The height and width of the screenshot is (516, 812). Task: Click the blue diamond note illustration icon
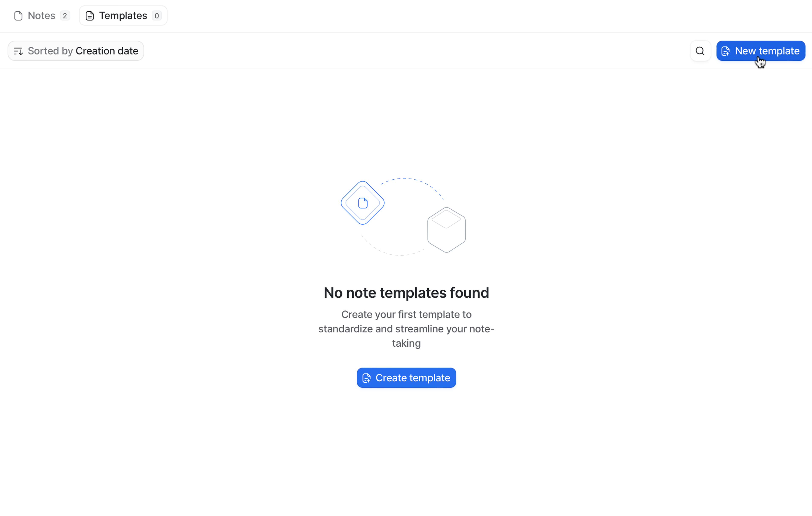(362, 203)
